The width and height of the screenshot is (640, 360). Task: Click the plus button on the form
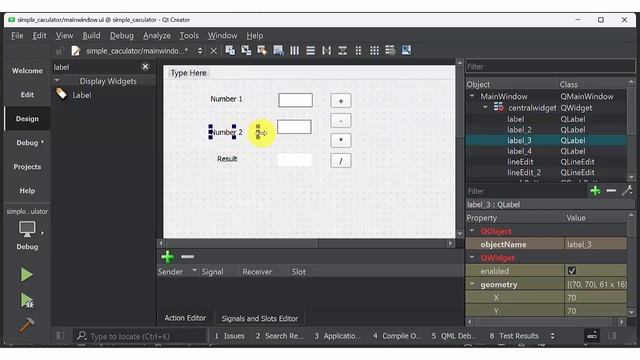click(341, 101)
